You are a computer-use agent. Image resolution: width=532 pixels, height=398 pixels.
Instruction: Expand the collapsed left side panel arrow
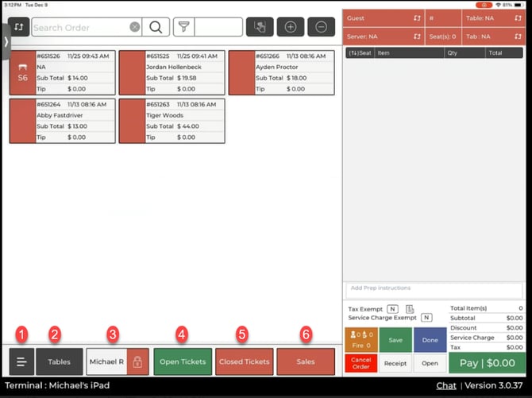click(6, 40)
